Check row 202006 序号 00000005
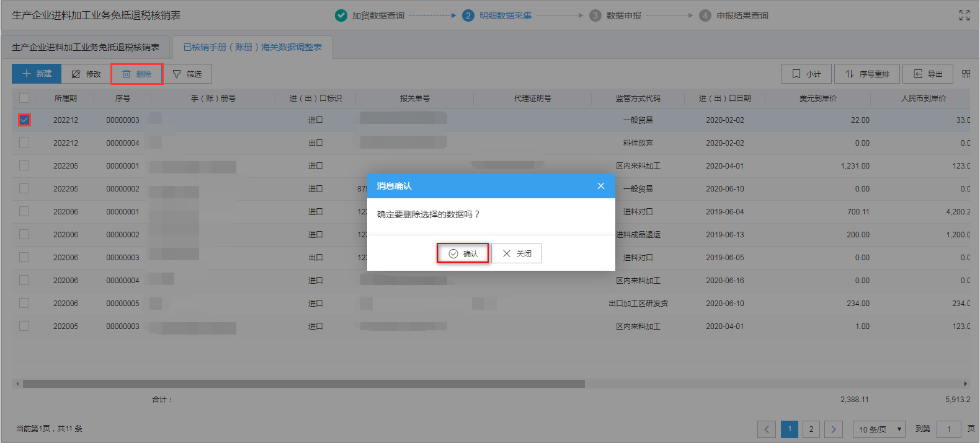 [24, 303]
